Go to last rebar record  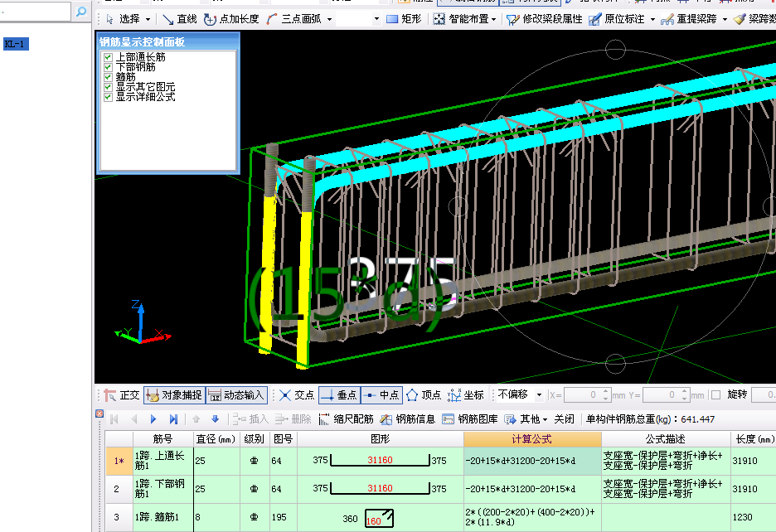(x=173, y=419)
